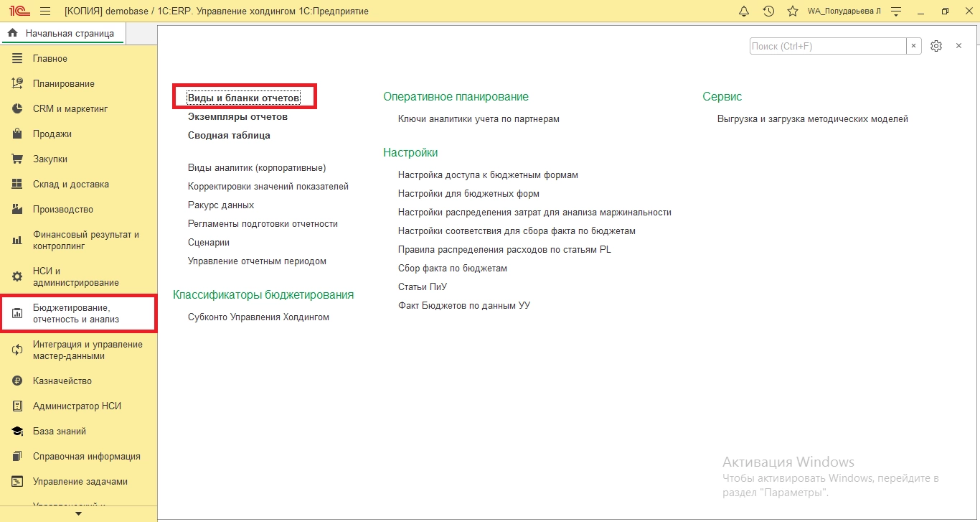Open Корректировки значений показателей
The width and height of the screenshot is (980, 522).
pos(268,186)
